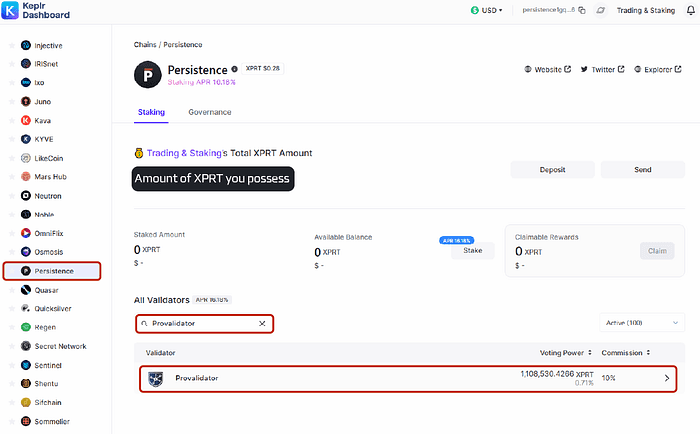
Task: Favorite Sentinel with its star
Action: tap(12, 365)
